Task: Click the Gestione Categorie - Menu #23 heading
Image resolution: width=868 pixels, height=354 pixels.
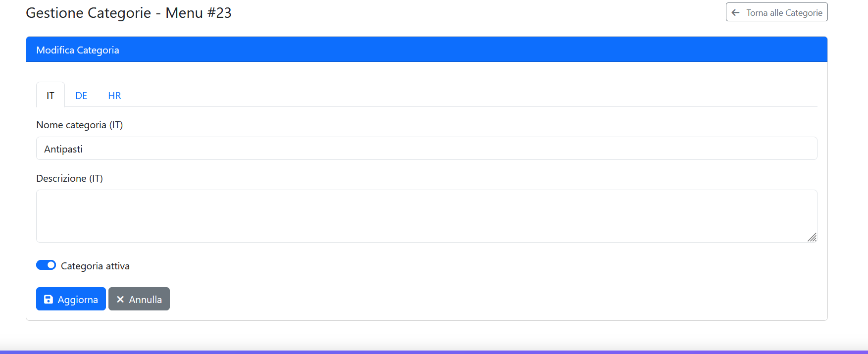Action: click(129, 13)
